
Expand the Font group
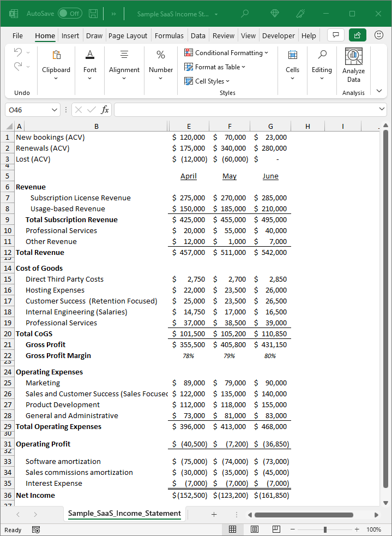coord(90,65)
